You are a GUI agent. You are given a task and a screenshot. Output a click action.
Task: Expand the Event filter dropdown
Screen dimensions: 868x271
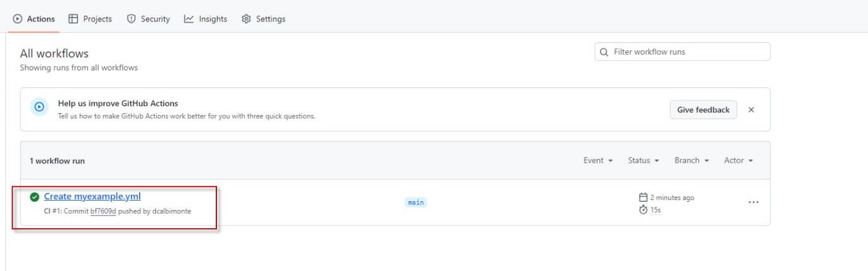[x=598, y=160]
